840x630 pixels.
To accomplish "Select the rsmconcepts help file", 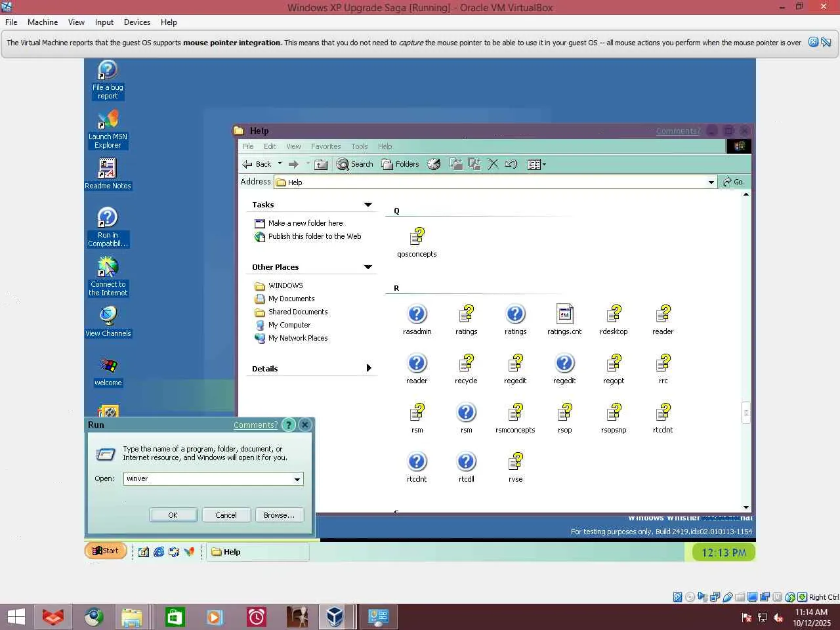I will [515, 418].
